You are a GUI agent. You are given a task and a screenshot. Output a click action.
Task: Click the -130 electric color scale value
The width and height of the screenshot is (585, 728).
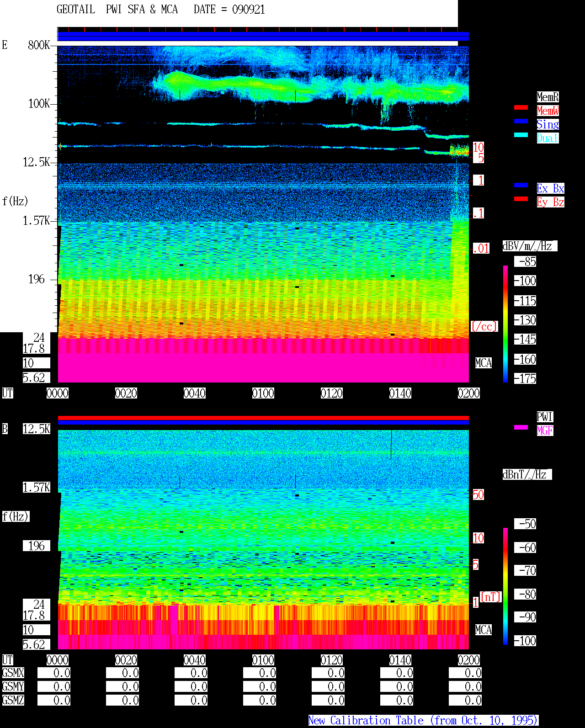[x=525, y=320]
